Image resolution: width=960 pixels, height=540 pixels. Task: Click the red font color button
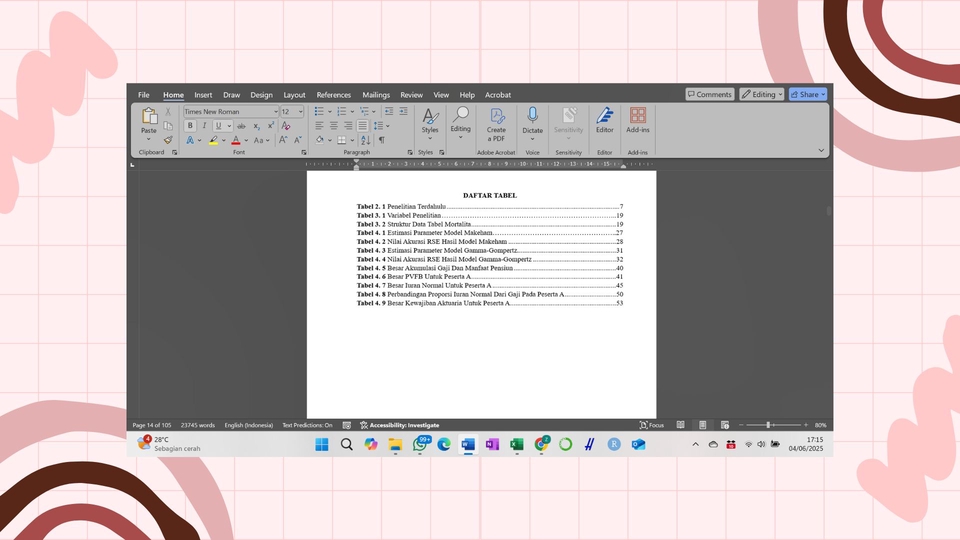pyautogui.click(x=236, y=140)
